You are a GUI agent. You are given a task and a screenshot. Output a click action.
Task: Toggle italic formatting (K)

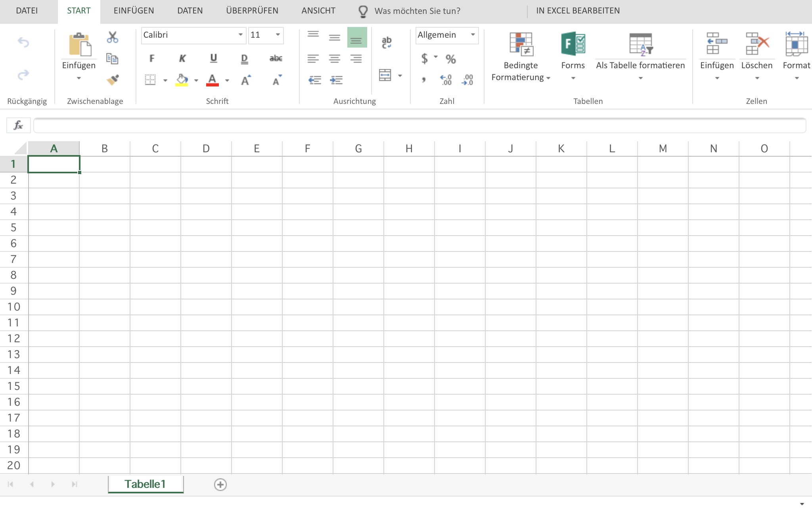point(182,59)
